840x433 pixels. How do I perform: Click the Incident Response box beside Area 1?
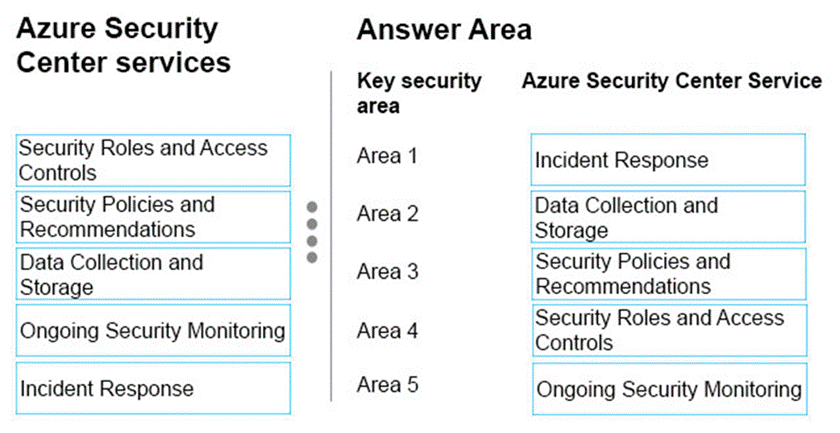[x=667, y=160]
